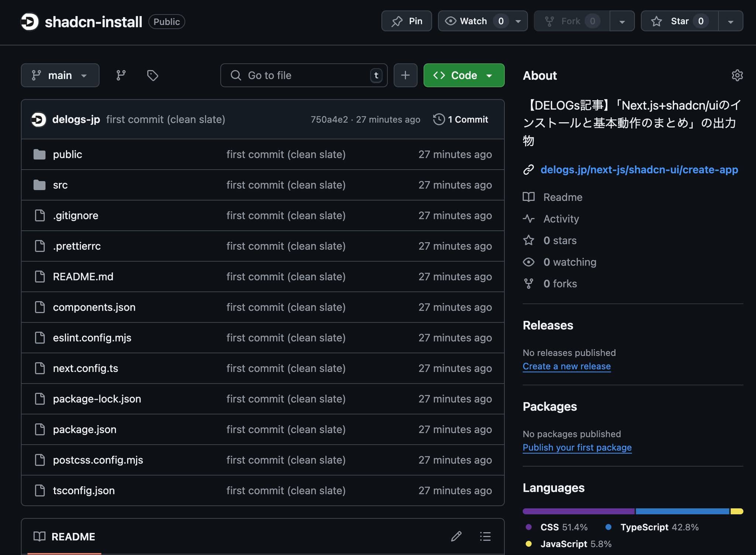Click the link icon next to delogs.jp URL
756x555 pixels.
tap(529, 170)
